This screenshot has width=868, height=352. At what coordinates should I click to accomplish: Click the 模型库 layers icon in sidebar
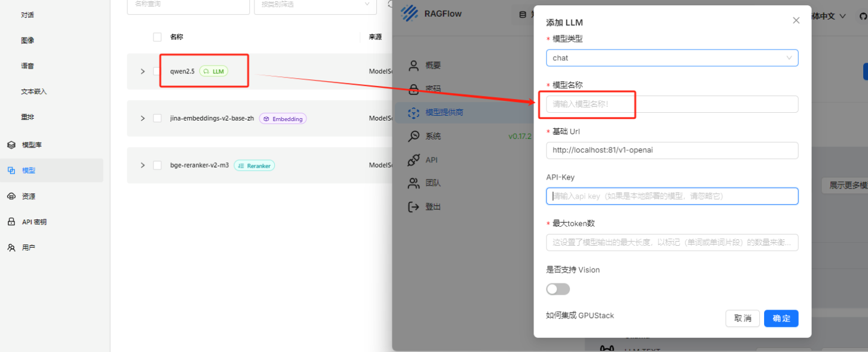point(11,145)
